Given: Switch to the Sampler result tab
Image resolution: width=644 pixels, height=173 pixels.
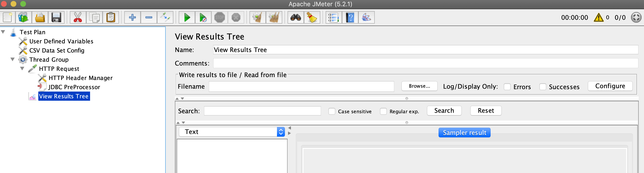Looking at the screenshot, I should 464,133.
